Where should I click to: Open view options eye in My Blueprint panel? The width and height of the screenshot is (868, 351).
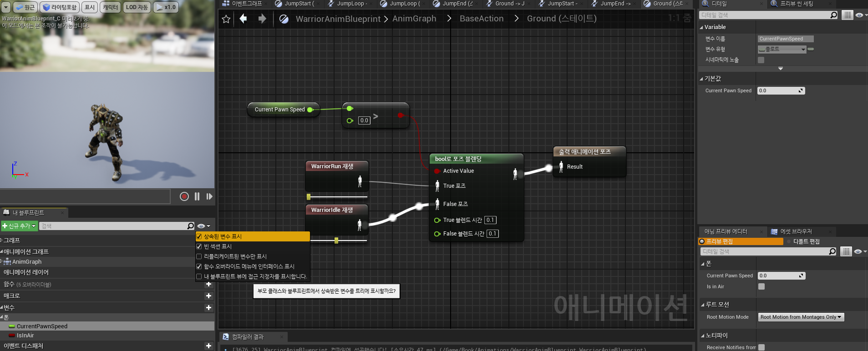click(x=203, y=226)
